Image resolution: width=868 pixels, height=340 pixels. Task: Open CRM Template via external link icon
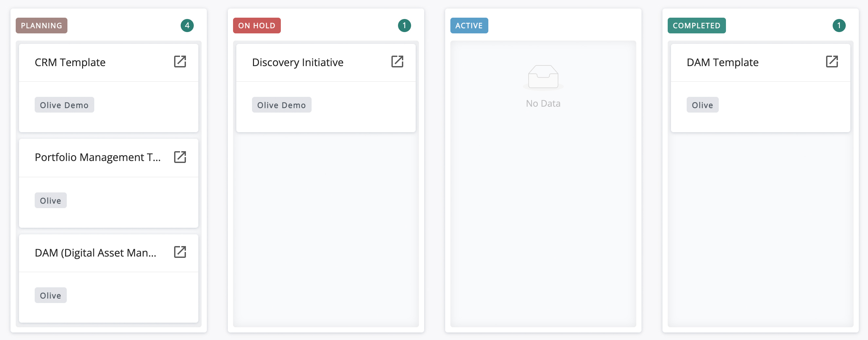pyautogui.click(x=180, y=62)
